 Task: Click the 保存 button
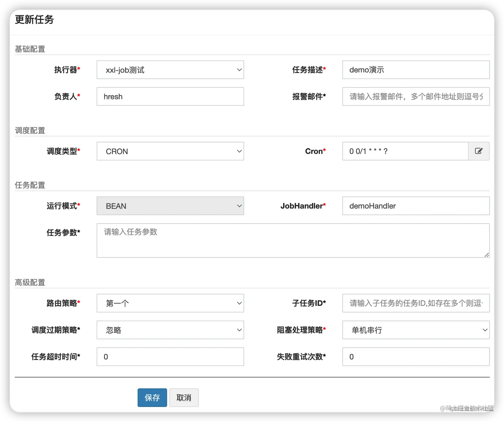(152, 398)
